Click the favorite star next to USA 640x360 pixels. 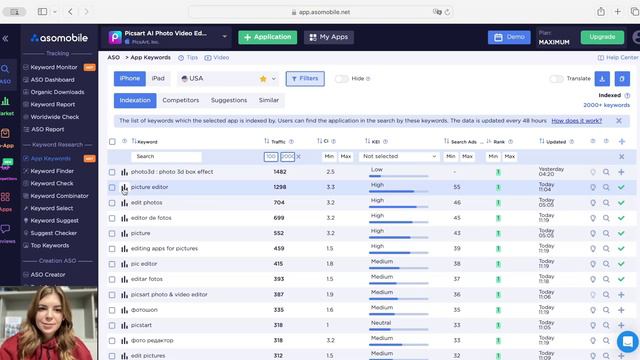263,79
